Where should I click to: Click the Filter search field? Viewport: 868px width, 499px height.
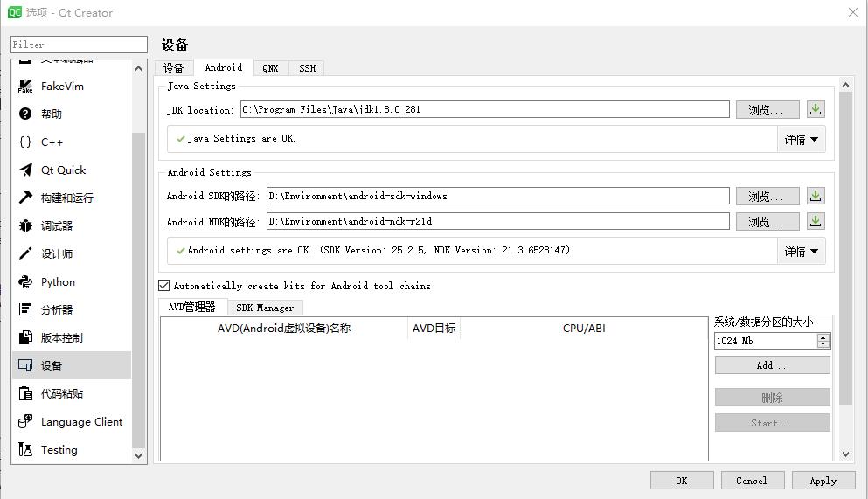click(80, 45)
